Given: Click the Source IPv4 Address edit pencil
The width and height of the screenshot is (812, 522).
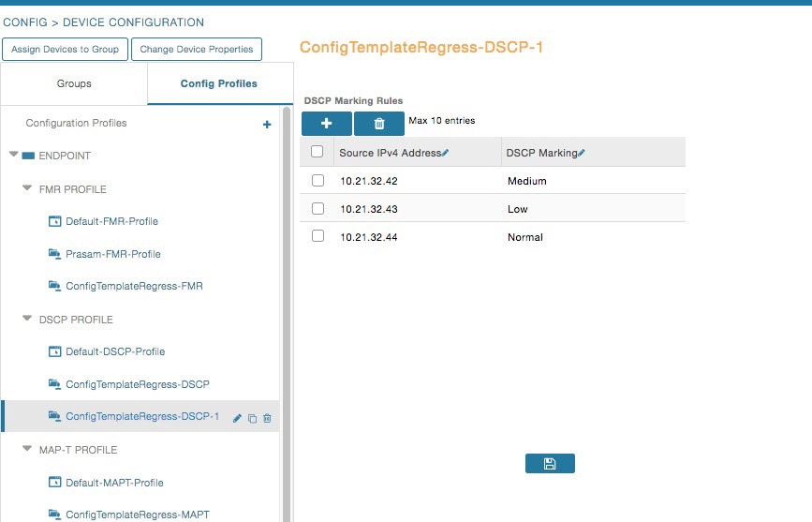Looking at the screenshot, I should tap(446, 153).
